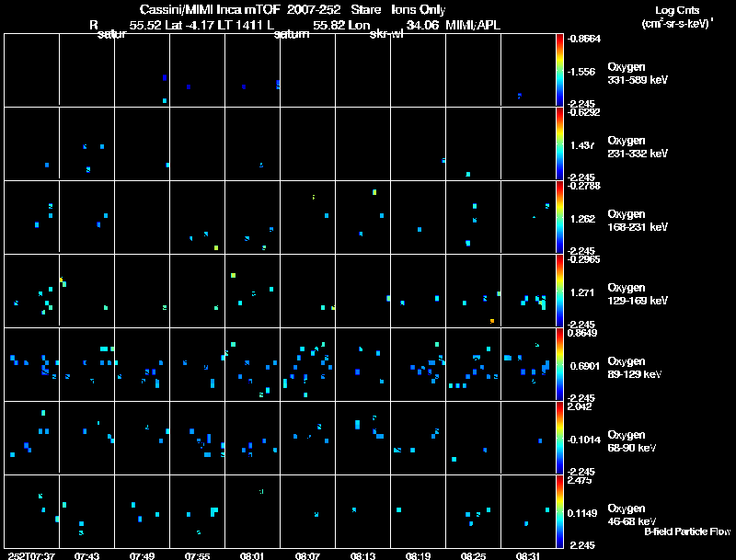Click the '07:43' time axis label

(86, 555)
